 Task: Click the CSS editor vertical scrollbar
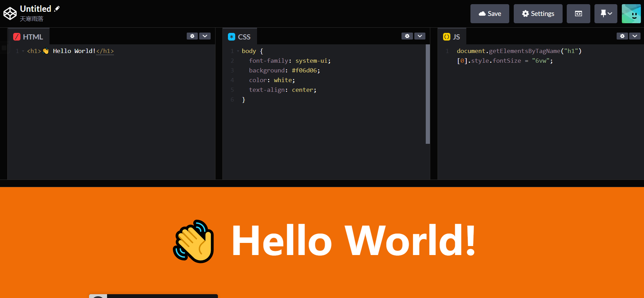click(427, 94)
